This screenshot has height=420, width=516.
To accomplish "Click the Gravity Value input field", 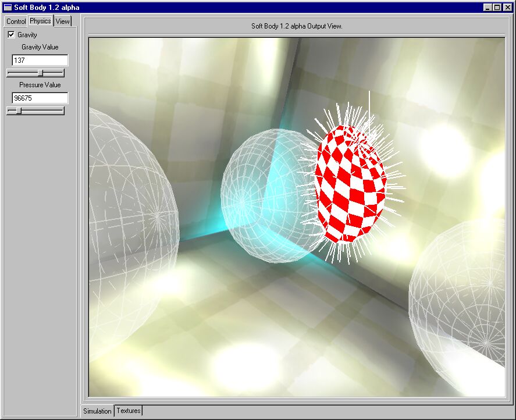I will click(x=40, y=60).
